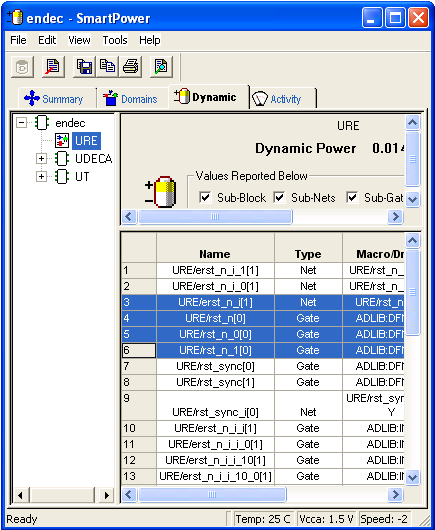Select cell URE/erst_n_i_1[1]
435x530 pixels.
215,270
